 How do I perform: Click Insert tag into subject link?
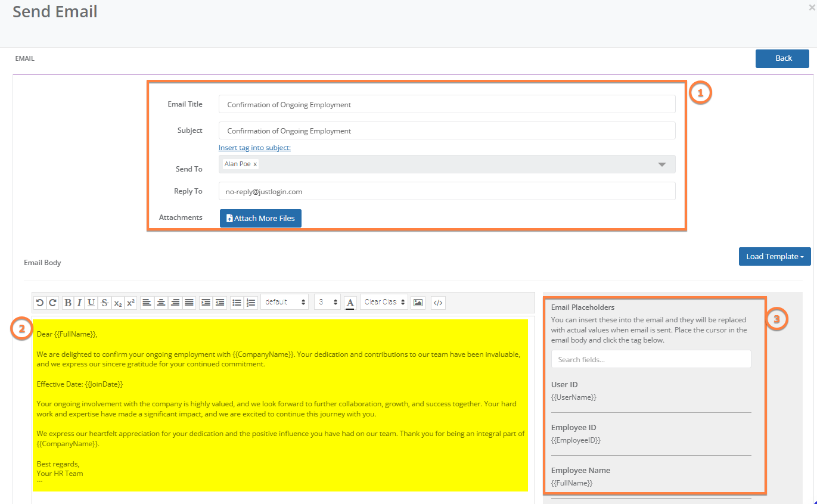(x=254, y=148)
